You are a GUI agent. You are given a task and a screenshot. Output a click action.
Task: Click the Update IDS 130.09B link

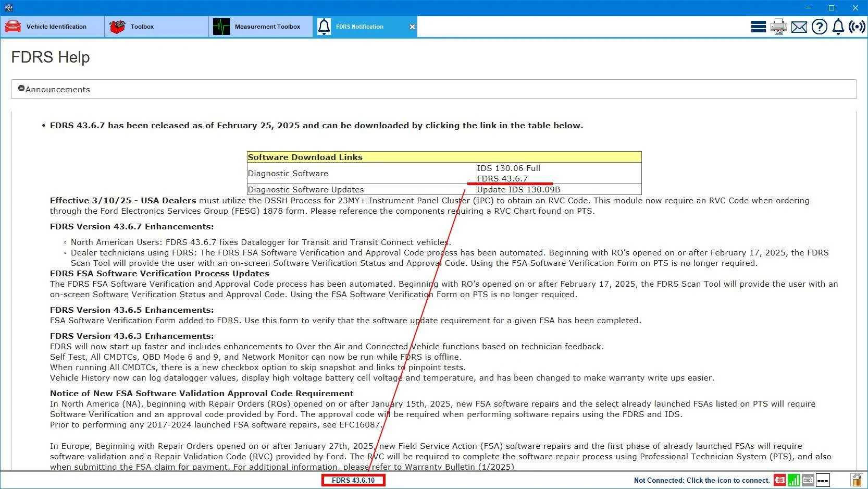[518, 190]
